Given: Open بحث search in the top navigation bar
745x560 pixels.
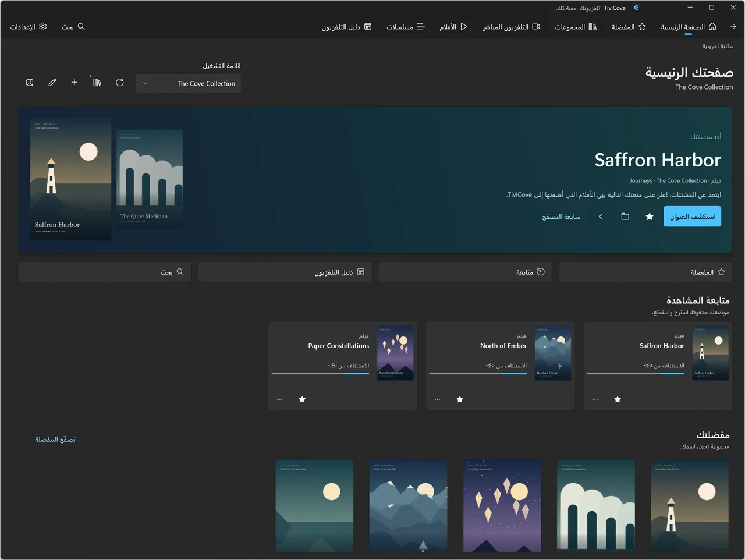Looking at the screenshot, I should tap(73, 27).
